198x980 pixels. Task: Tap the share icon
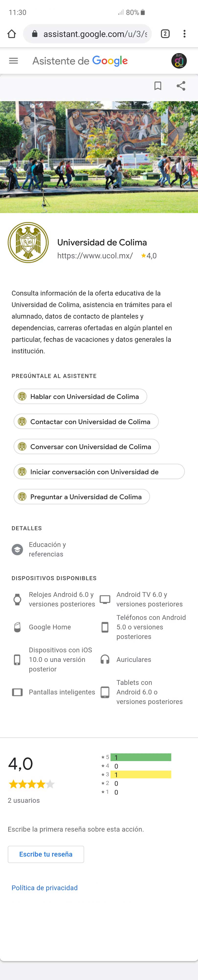click(181, 86)
